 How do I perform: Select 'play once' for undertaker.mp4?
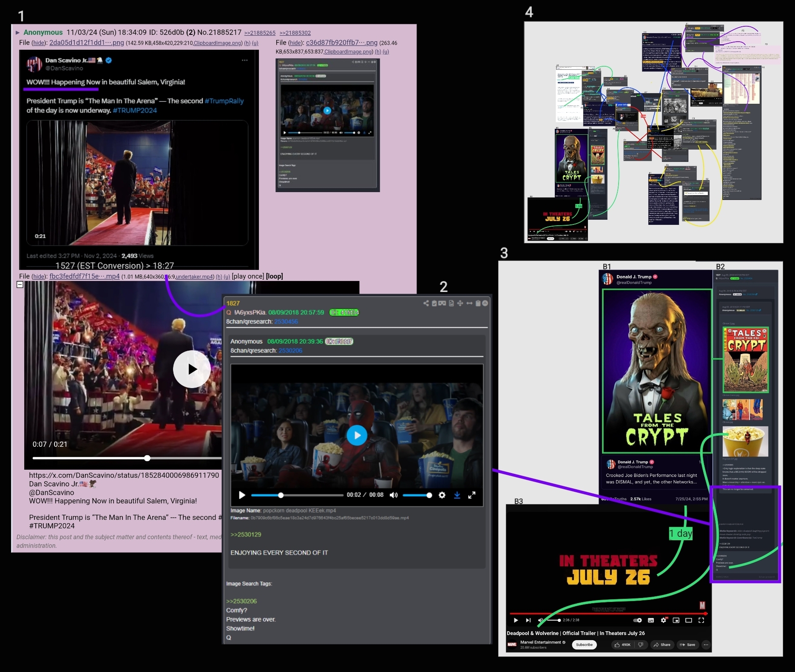tap(248, 276)
